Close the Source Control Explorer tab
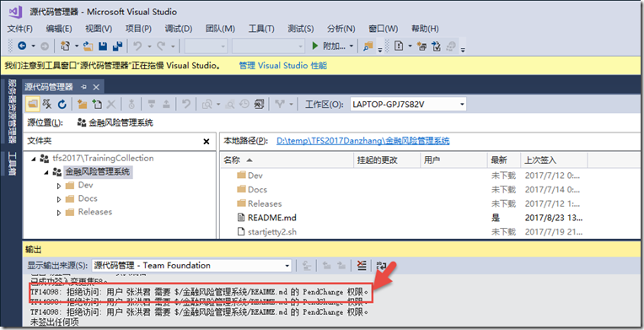 click(96, 87)
